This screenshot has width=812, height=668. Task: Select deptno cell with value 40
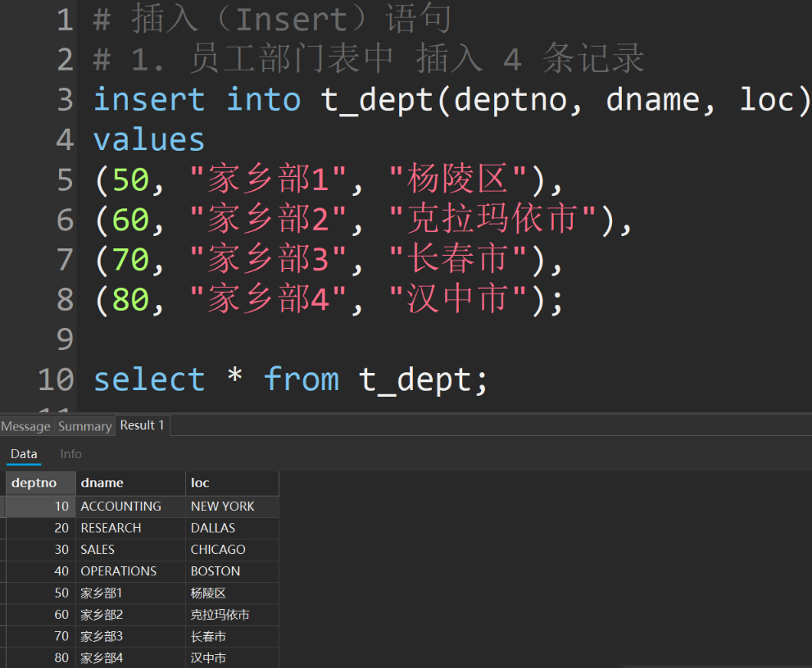pos(41,571)
